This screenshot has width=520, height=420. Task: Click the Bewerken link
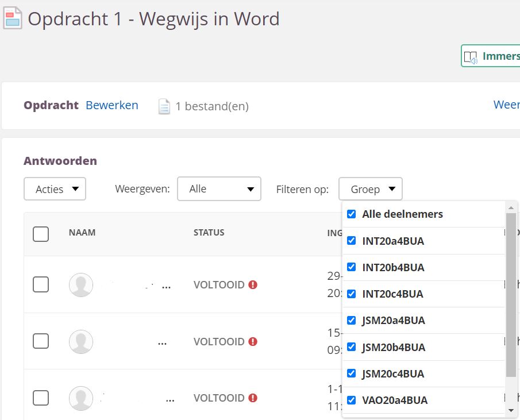coord(112,105)
